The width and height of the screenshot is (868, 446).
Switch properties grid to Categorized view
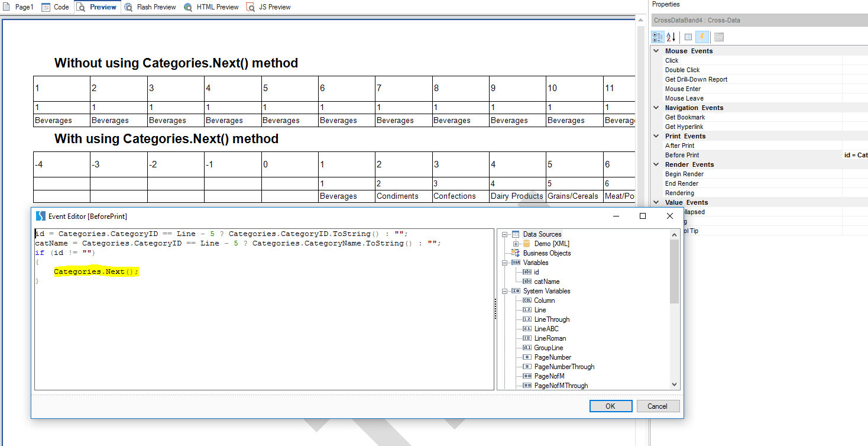658,37
